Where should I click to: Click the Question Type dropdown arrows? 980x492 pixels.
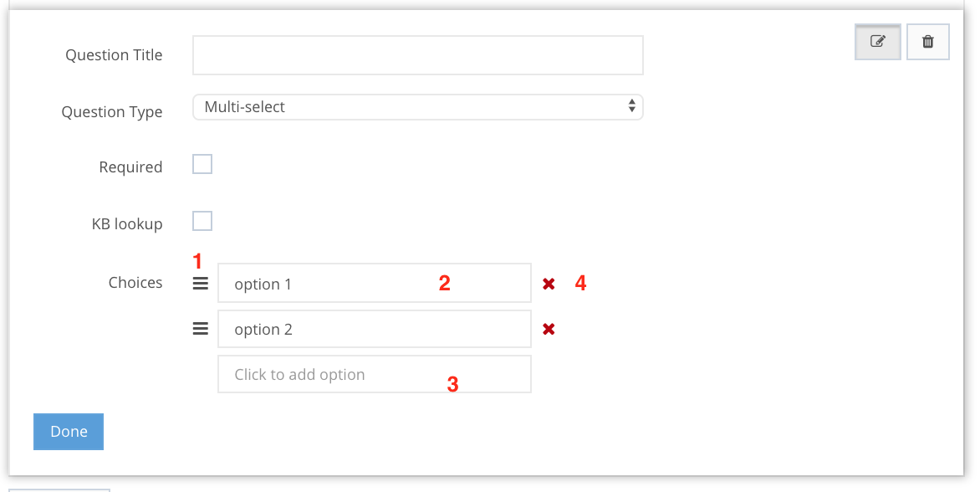(x=632, y=106)
